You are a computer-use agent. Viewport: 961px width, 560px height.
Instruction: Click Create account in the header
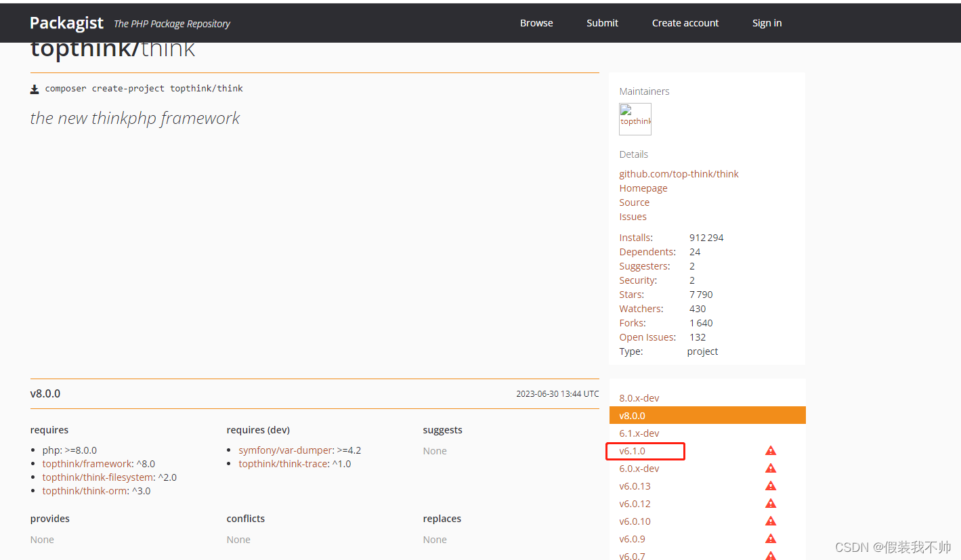pos(685,23)
